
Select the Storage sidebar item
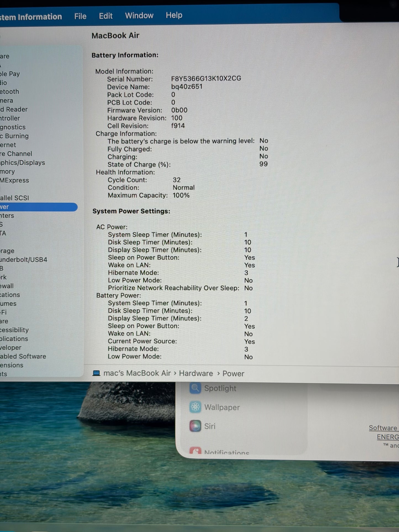point(7,251)
